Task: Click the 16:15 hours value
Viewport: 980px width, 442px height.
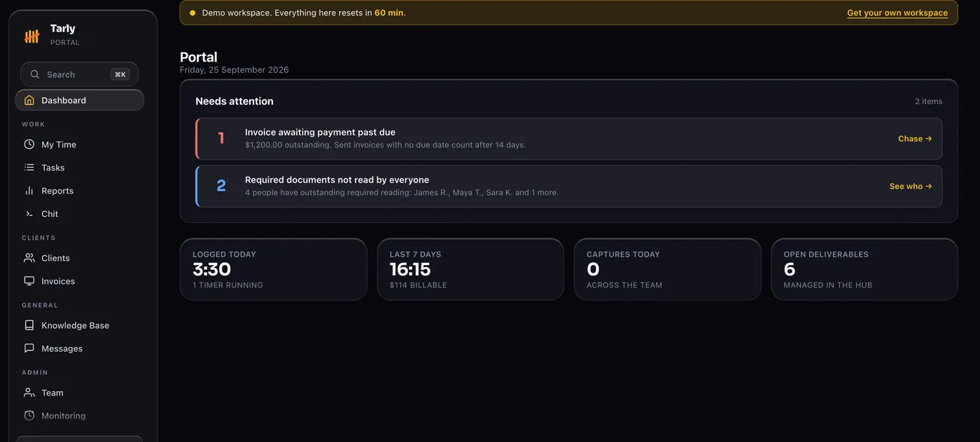Action: click(410, 269)
